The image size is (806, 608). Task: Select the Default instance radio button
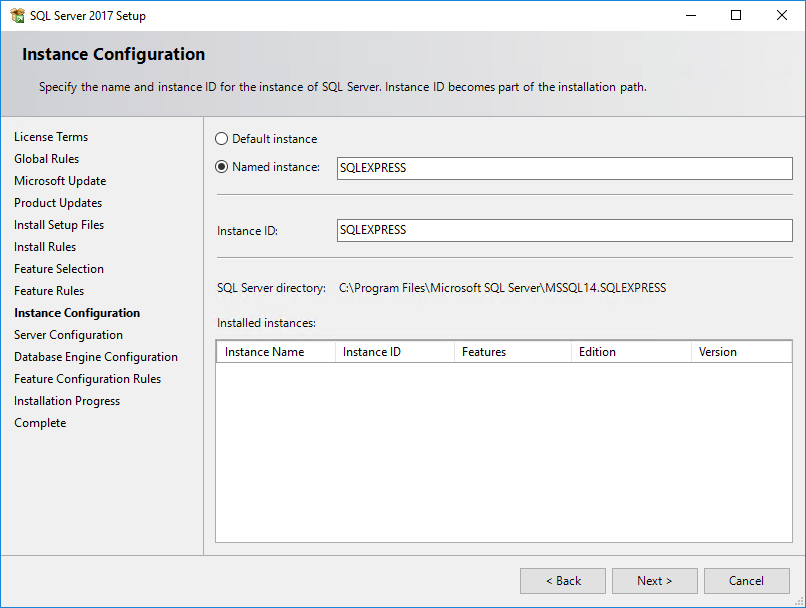222,139
